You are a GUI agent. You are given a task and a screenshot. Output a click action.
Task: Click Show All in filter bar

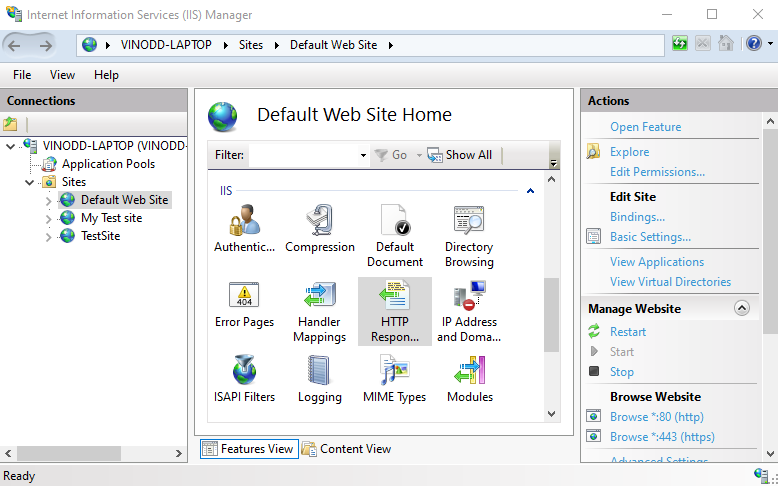(x=459, y=155)
